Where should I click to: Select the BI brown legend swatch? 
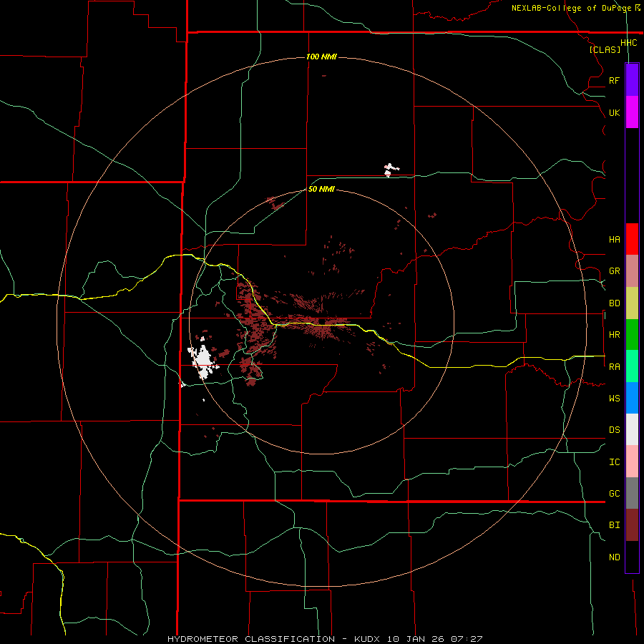tap(632, 525)
